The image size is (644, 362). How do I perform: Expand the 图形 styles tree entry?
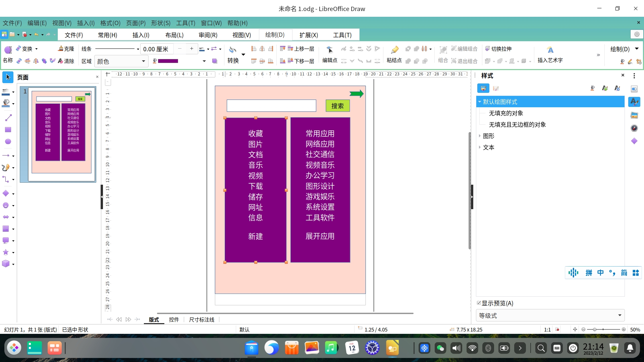coord(480,136)
